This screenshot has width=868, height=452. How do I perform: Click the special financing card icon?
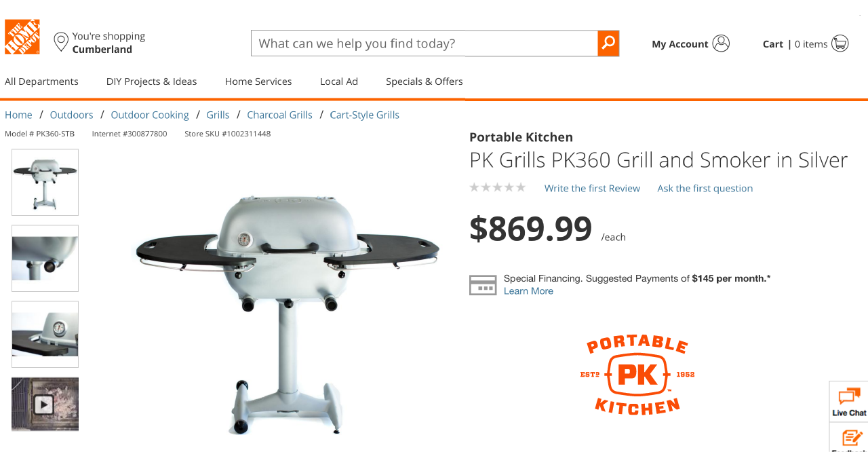click(x=483, y=285)
